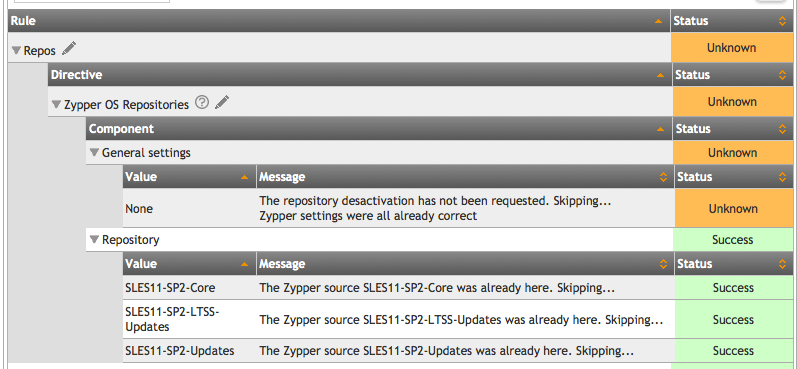Select the SLES11-SP2-LTSS-Updates value cell

pos(190,320)
